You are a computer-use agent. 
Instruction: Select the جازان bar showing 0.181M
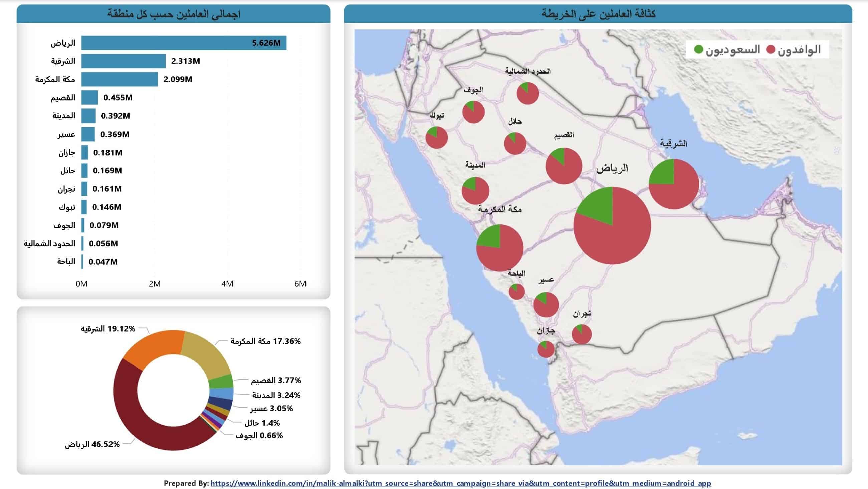point(84,152)
